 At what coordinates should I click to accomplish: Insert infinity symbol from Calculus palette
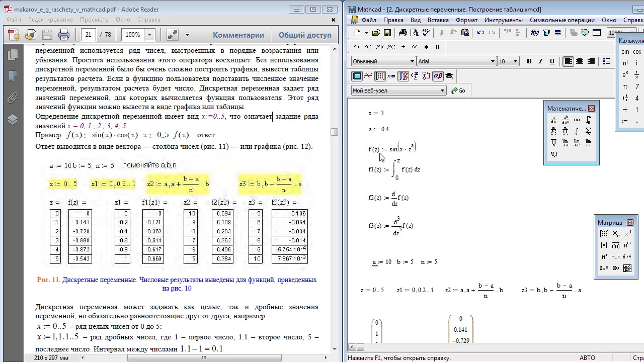coord(577,120)
